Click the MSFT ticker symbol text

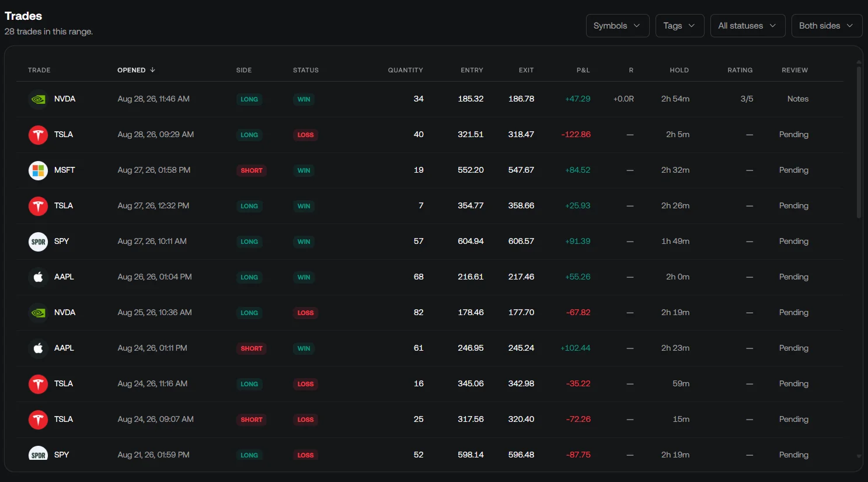click(65, 170)
